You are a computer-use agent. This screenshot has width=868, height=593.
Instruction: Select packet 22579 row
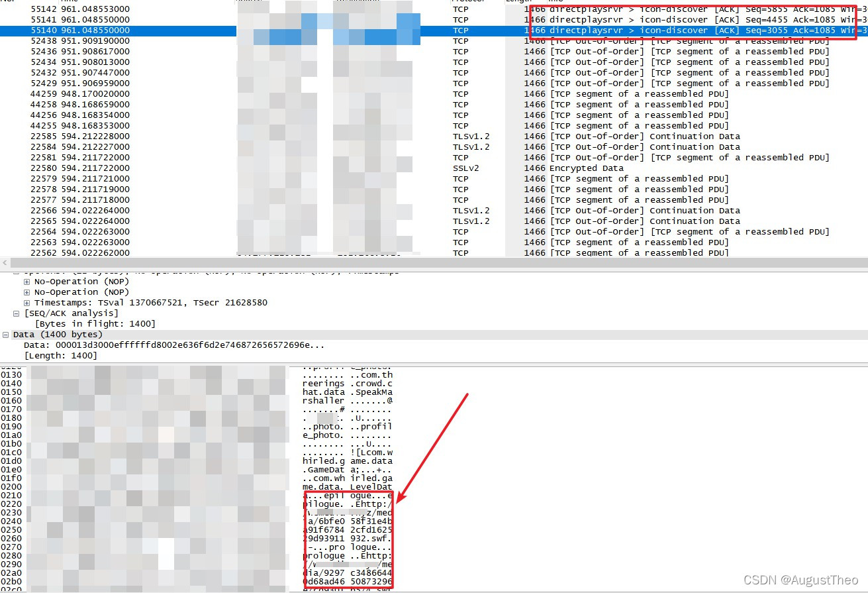pyautogui.click(x=434, y=179)
